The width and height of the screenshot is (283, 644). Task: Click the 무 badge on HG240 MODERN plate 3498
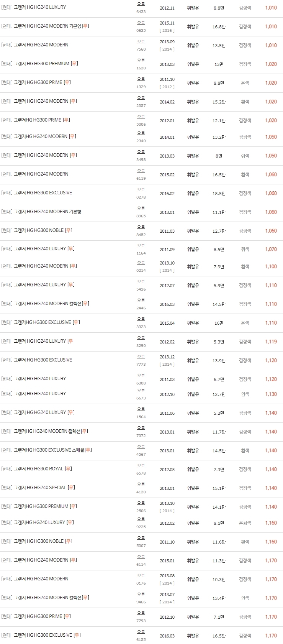(73, 155)
